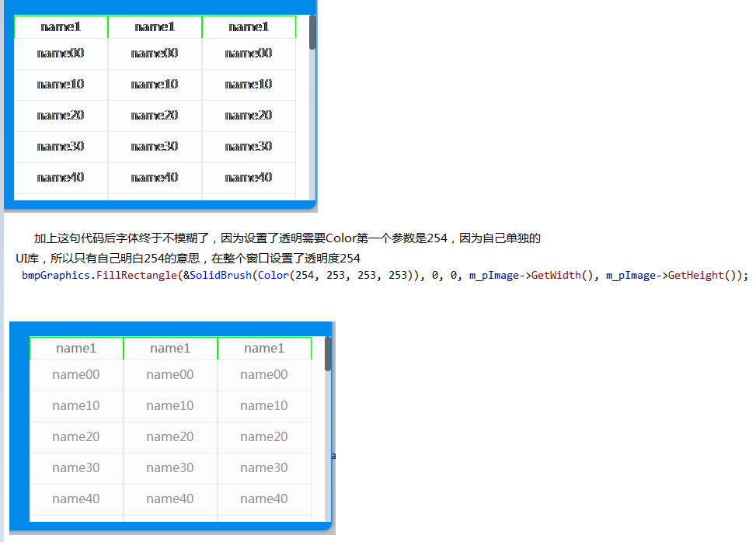Click the scrollbar track below the thumb in lower table
The image size is (756, 542).
pos(328,446)
